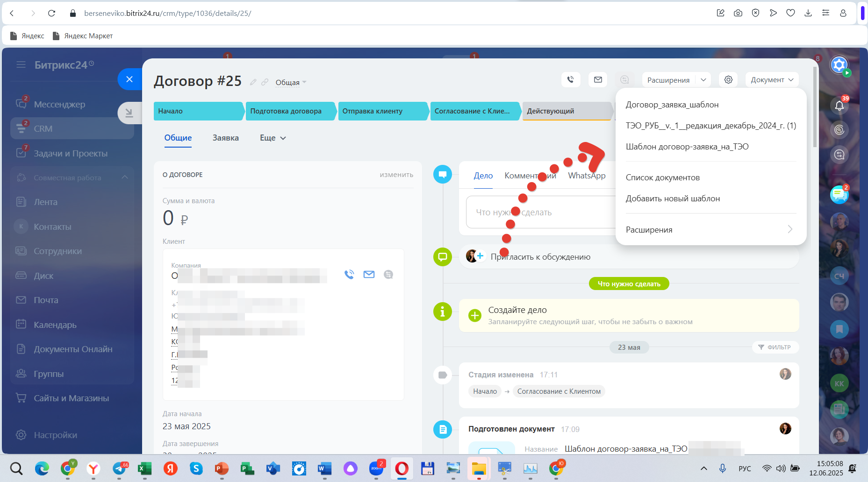Click the email envelope icon in header
868x482 pixels.
point(598,80)
